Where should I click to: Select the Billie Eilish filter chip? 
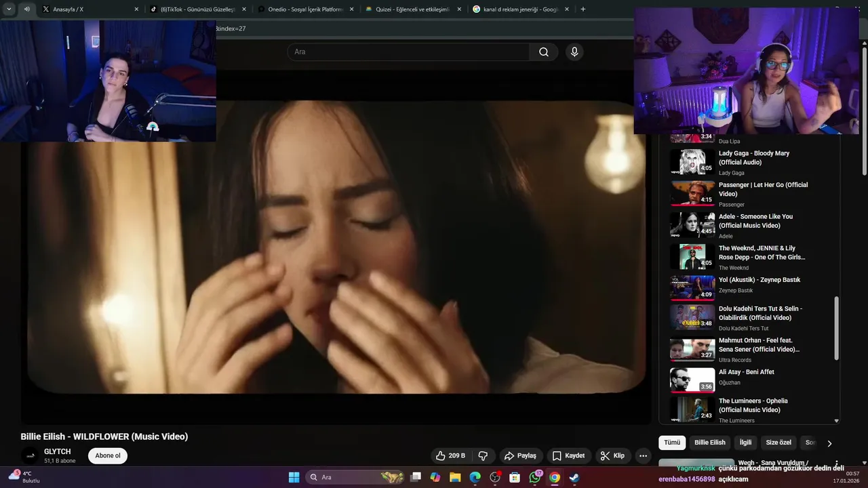[x=709, y=443]
